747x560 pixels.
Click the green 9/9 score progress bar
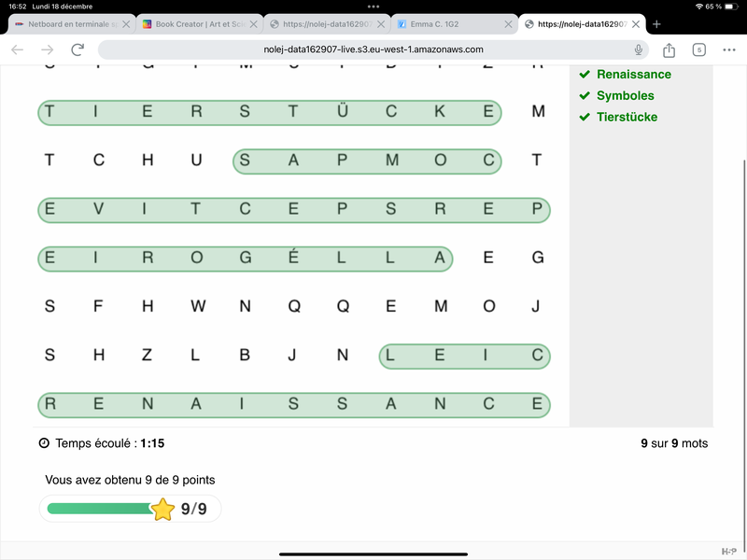pyautogui.click(x=100, y=509)
